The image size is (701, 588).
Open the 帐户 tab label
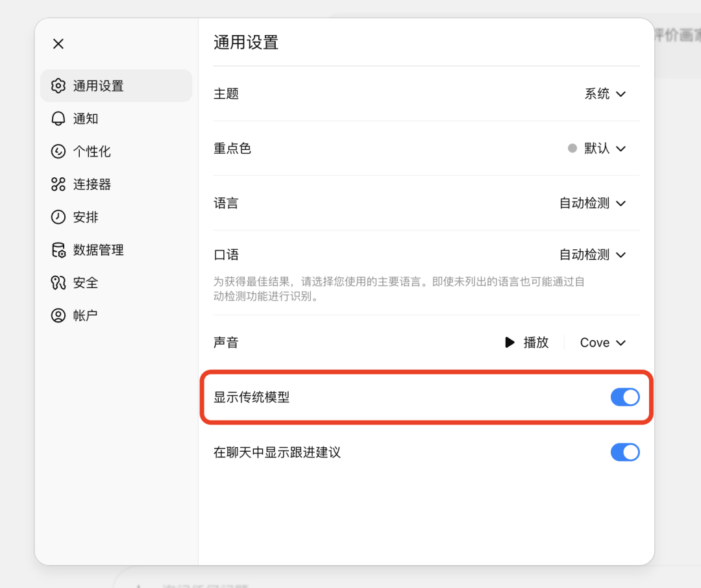coord(86,315)
